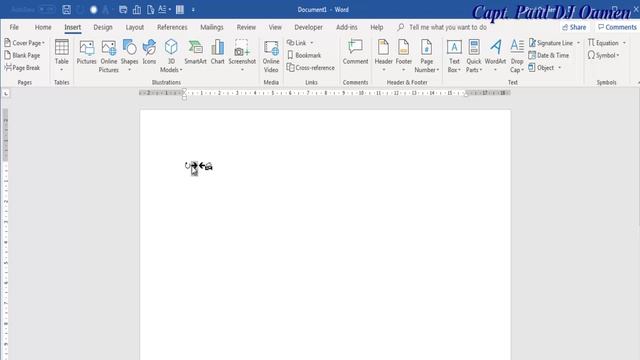Open the File tab
Viewport: 640px width, 360px height.
tap(14, 27)
